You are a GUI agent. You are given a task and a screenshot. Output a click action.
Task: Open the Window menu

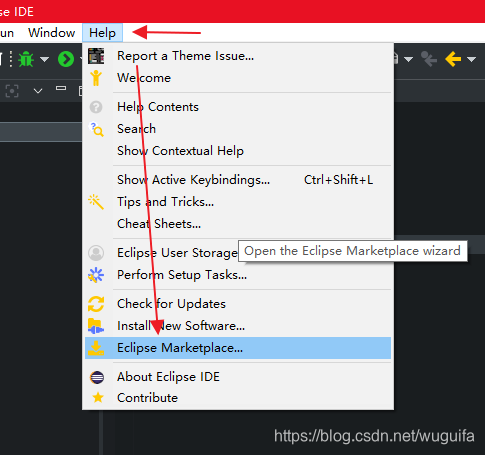coord(52,33)
